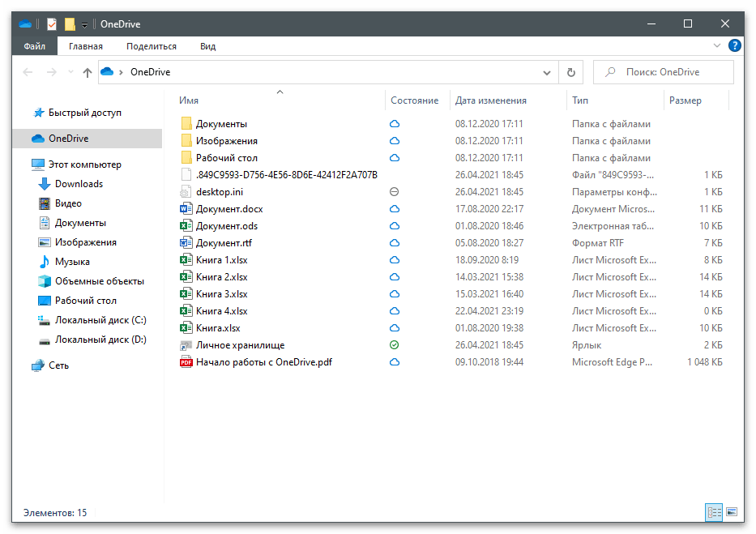The image size is (756, 534).
Task: Select Этот компьютер in the navigation pane
Action: (x=84, y=164)
